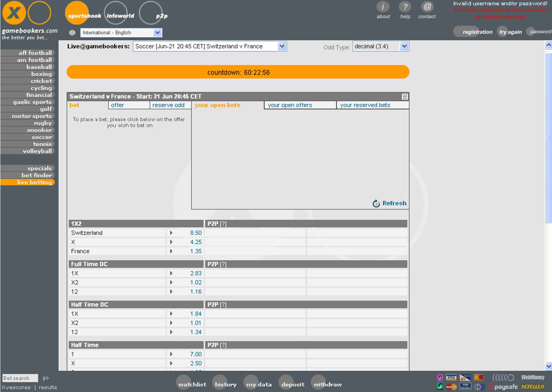Click the arrow next to Switzerland odds
The width and height of the screenshot is (552, 392).
point(171,233)
